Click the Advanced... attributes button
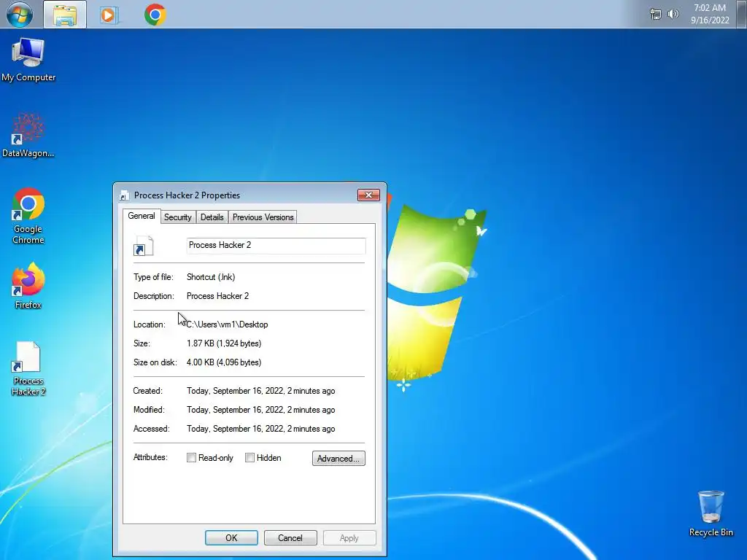The image size is (747, 560). [338, 458]
